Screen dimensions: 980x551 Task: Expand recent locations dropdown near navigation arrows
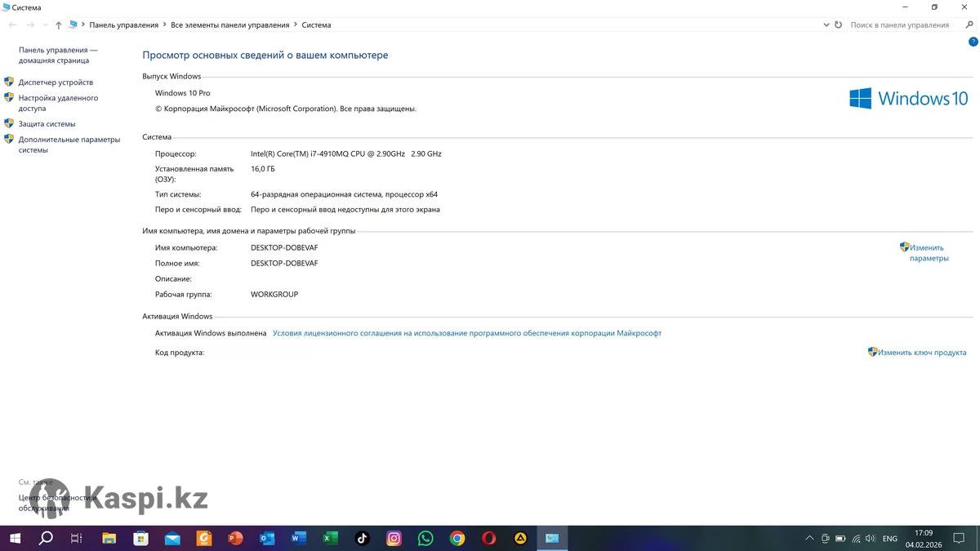45,25
